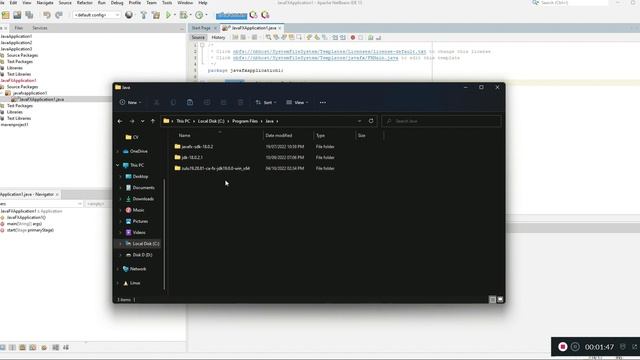
Task: Click Refresh icon in Explorer address bar
Action: (371, 121)
